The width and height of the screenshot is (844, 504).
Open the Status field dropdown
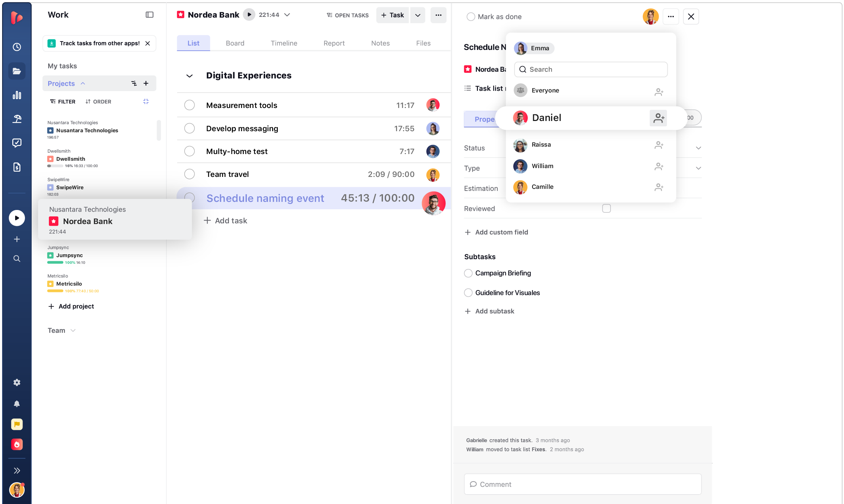coord(698,148)
